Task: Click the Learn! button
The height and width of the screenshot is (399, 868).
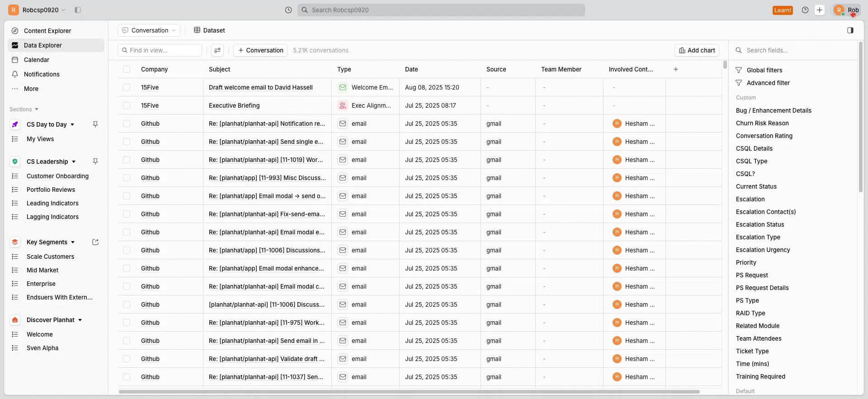Action: [x=783, y=10]
